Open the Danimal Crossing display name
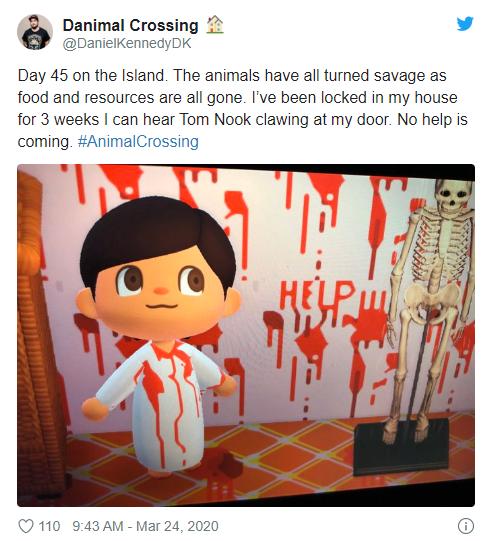Screen dimensions: 492x541 [130, 25]
